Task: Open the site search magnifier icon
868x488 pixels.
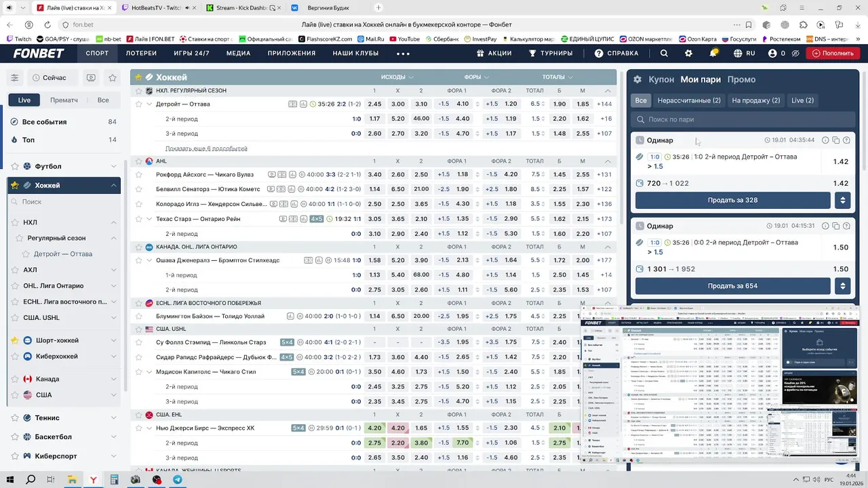Action: point(664,53)
